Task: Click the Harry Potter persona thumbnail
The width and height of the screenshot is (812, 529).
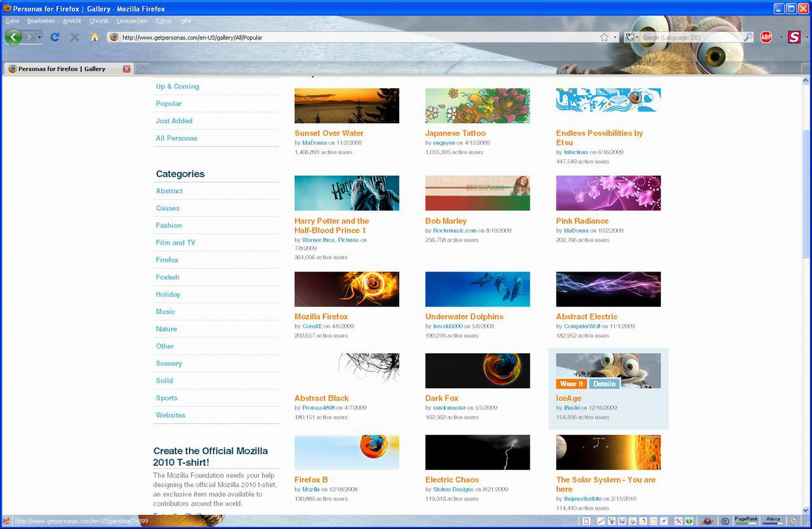Action: click(347, 193)
